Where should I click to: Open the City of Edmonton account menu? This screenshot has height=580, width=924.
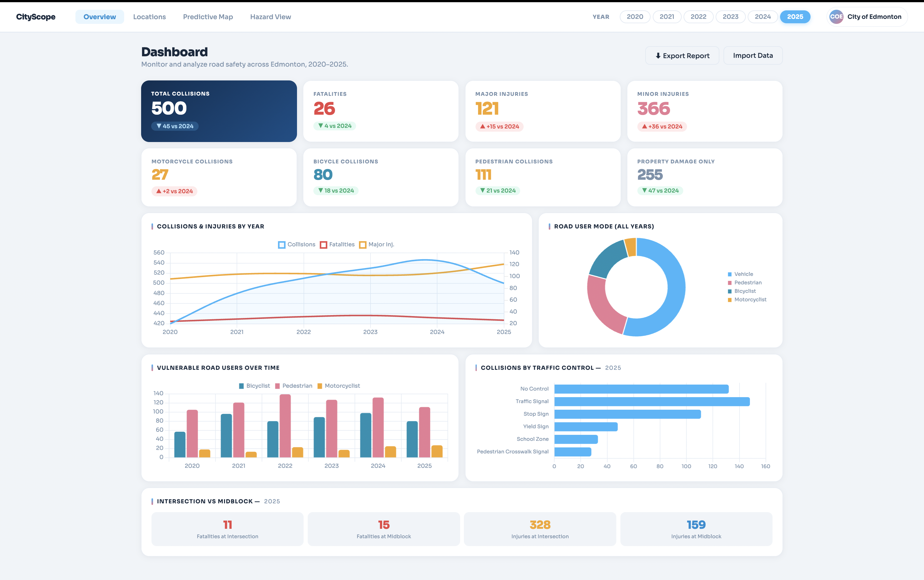[874, 17]
